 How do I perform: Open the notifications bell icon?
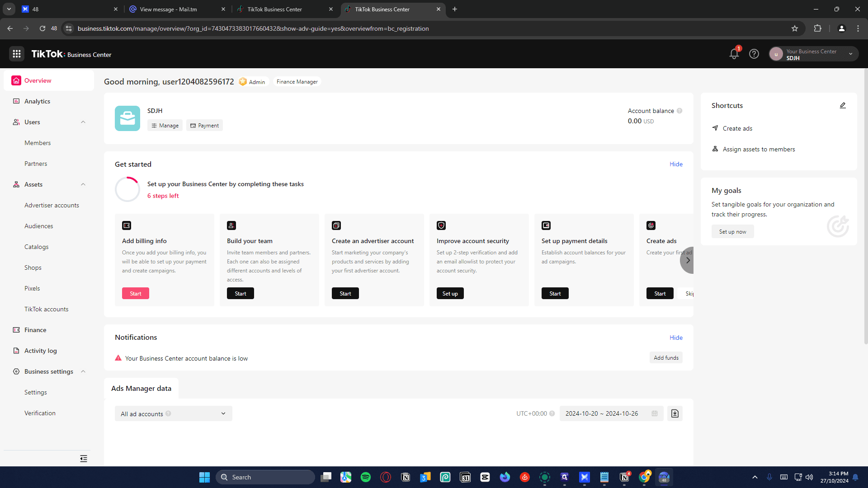click(734, 54)
